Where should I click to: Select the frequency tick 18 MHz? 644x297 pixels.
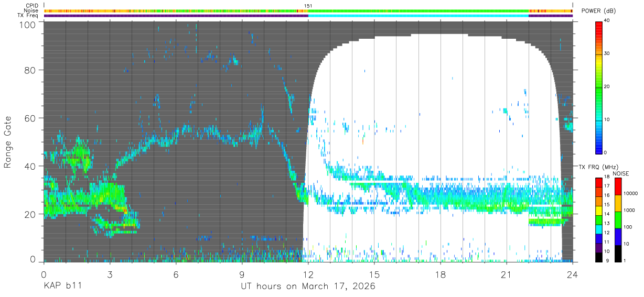pos(607,177)
